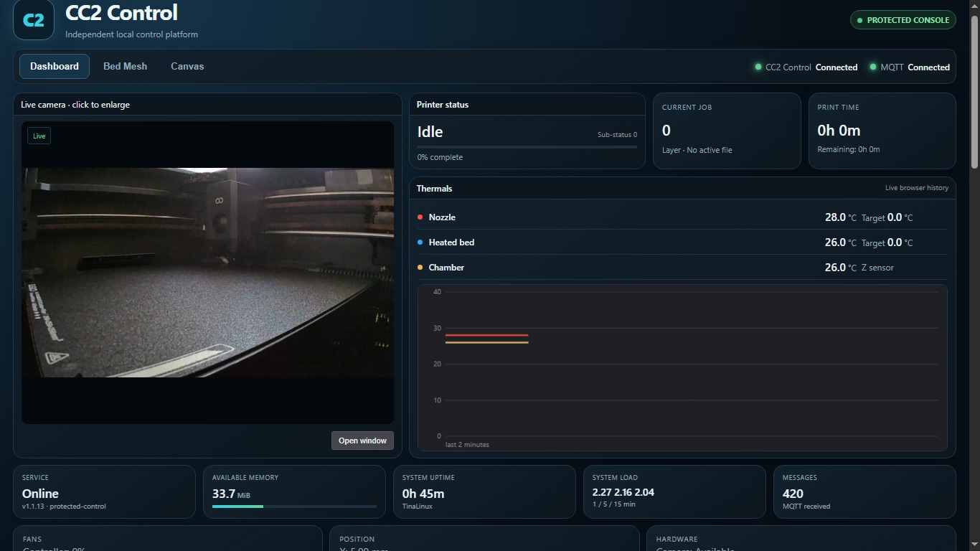Image resolution: width=980 pixels, height=551 pixels.
Task: Click the MQTT Connected status text
Action: tap(915, 67)
